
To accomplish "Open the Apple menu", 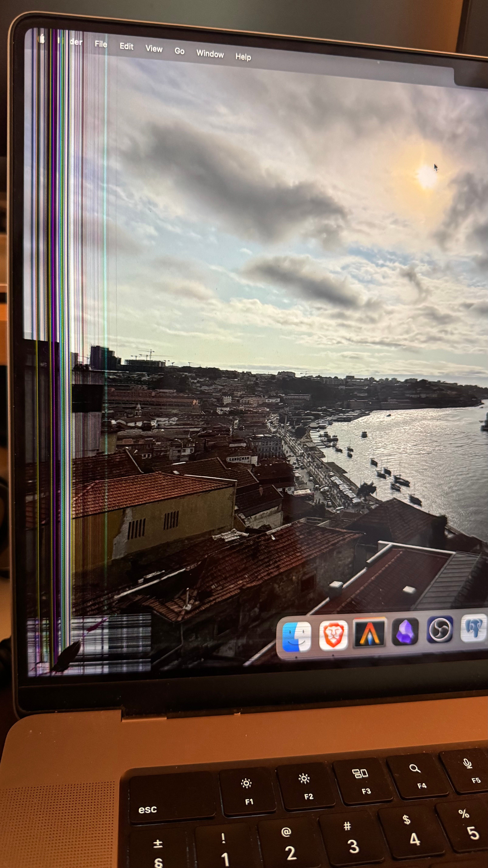I will coord(42,39).
